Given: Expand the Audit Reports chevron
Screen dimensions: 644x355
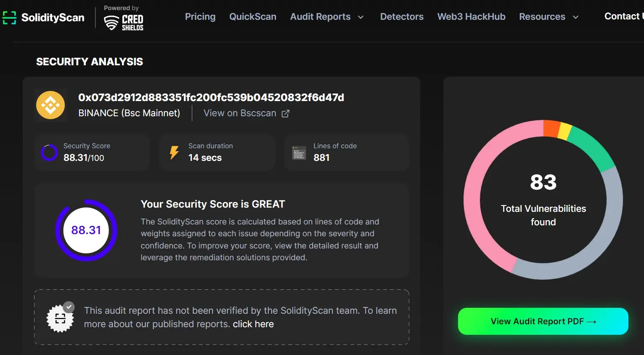Looking at the screenshot, I should click(360, 17).
